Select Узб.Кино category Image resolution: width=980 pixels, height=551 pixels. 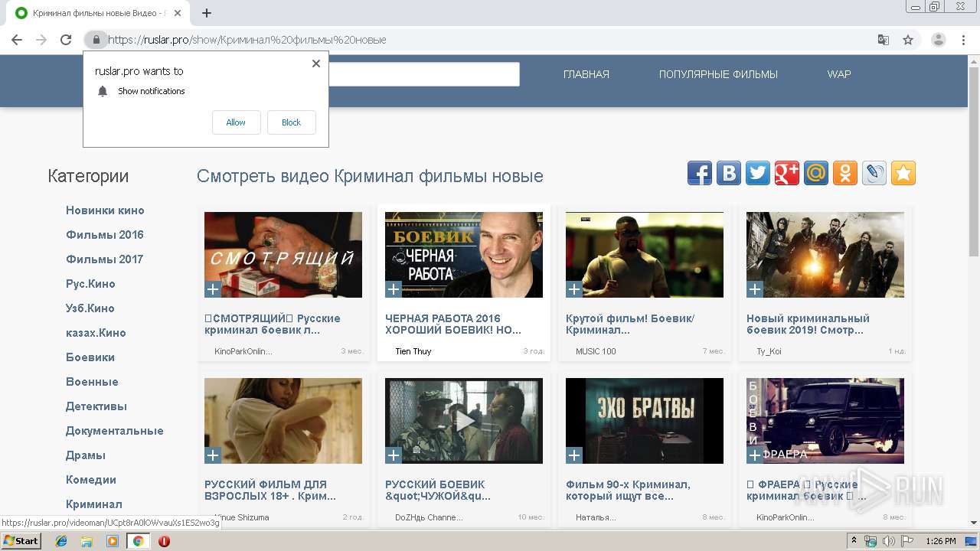click(90, 308)
